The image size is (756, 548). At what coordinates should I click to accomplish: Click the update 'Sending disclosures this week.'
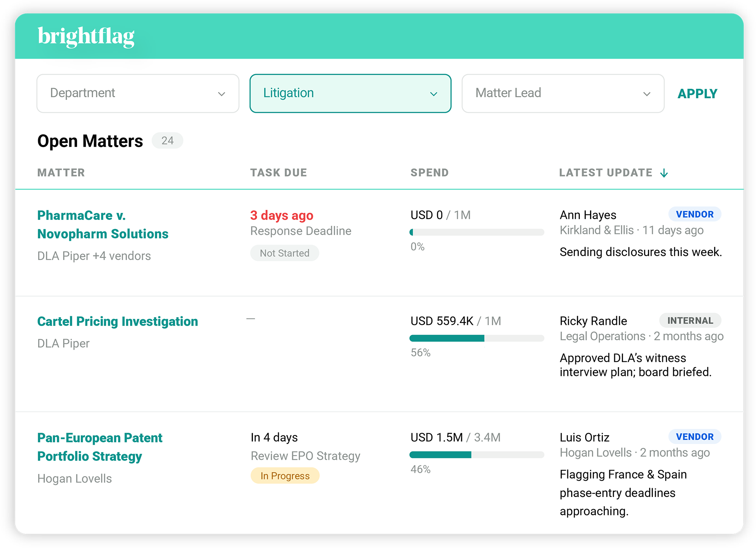641,252
